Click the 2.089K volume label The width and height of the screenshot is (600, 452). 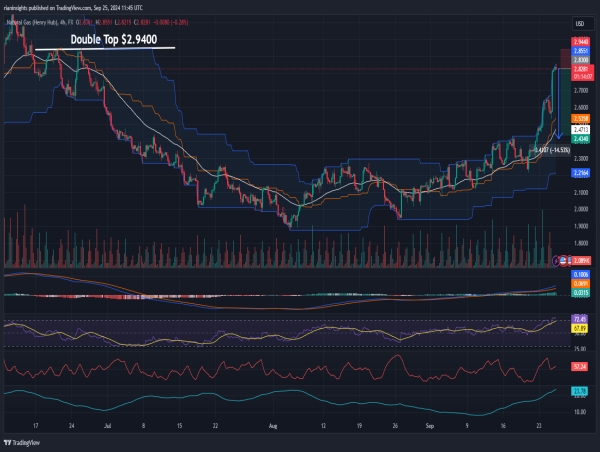581,261
